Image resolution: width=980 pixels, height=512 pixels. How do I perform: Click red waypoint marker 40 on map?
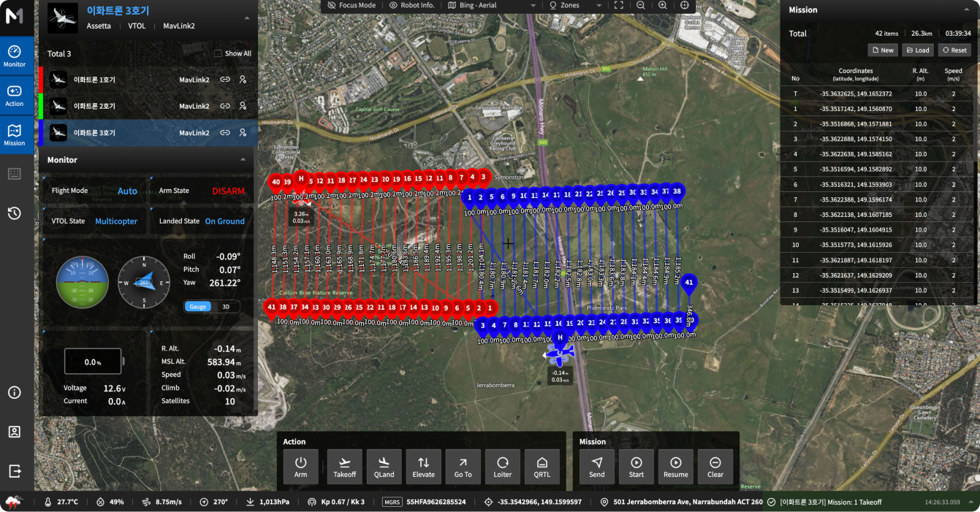[x=276, y=183]
